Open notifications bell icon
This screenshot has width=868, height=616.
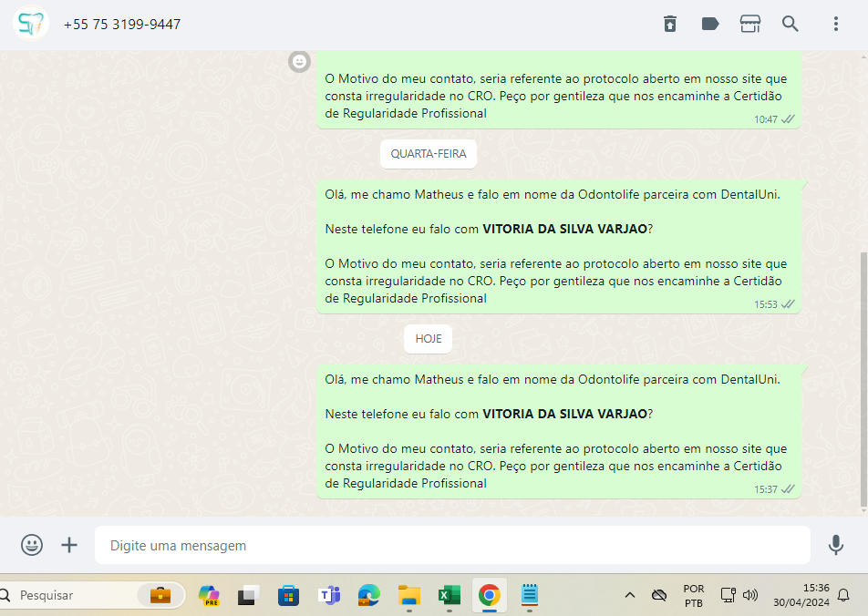tap(843, 595)
